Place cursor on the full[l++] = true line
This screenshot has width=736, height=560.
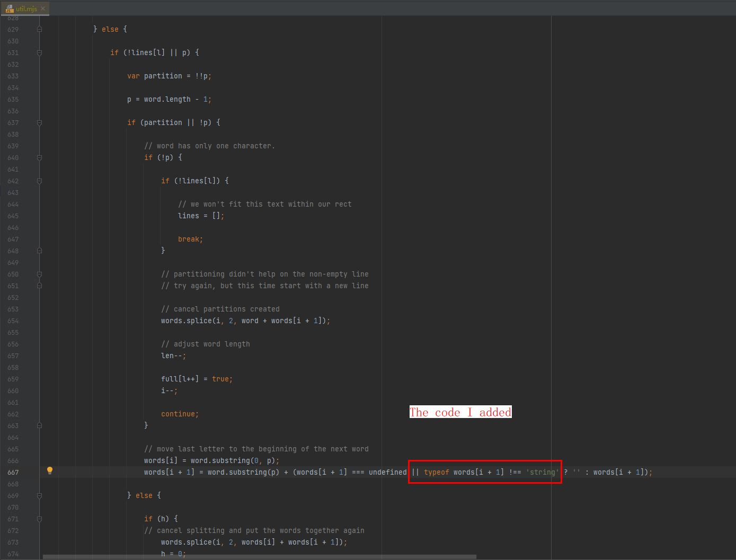196,379
